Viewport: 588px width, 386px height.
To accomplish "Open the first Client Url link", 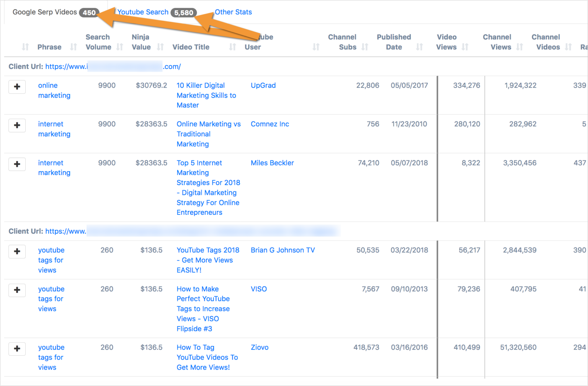I will pos(113,66).
